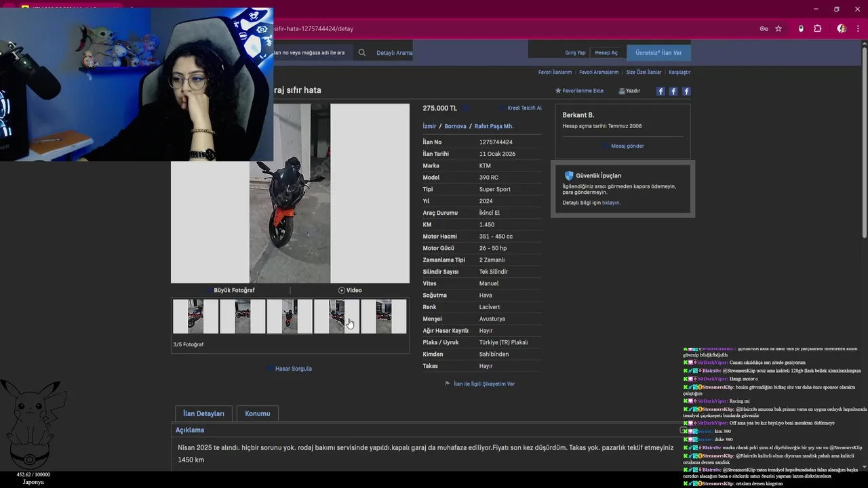Click the tıklayın link in Güvenlik İpuçları
This screenshot has width=868, height=488.
tap(610, 203)
